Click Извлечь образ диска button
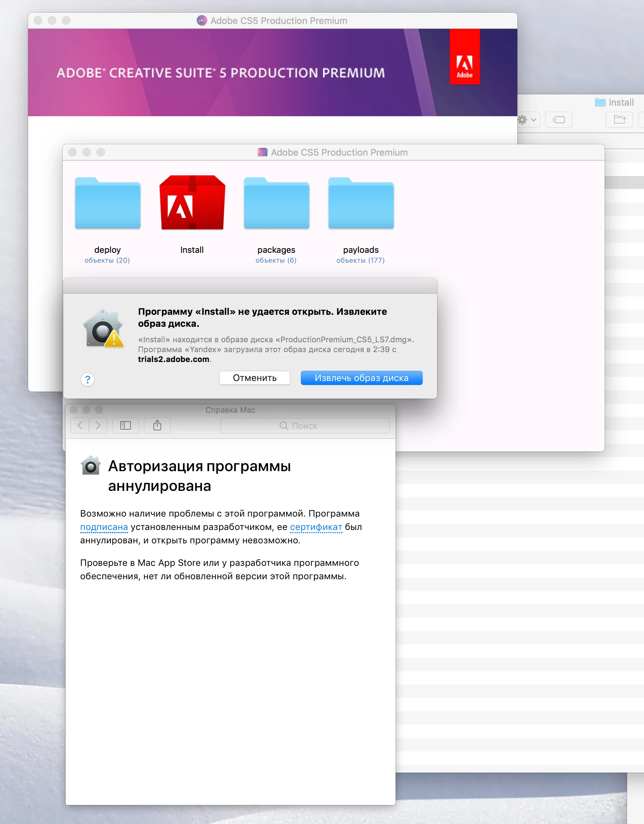This screenshot has width=644, height=824. coord(361,377)
